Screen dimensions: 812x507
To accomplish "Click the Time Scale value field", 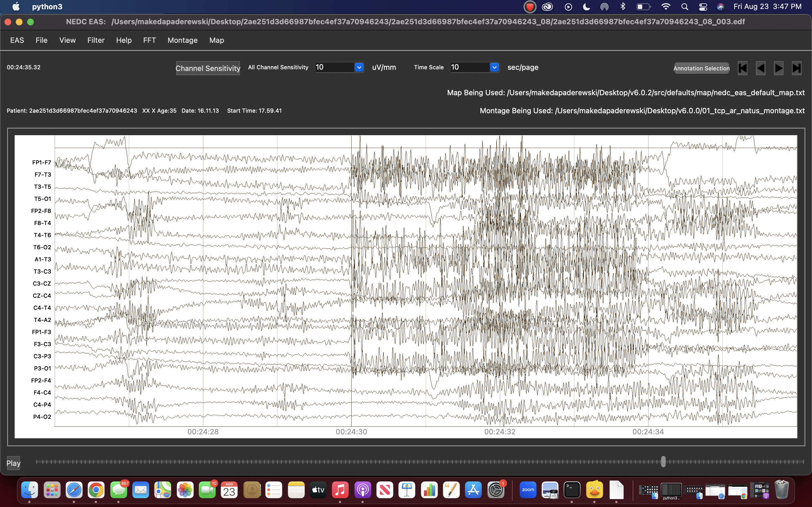I will pos(470,67).
